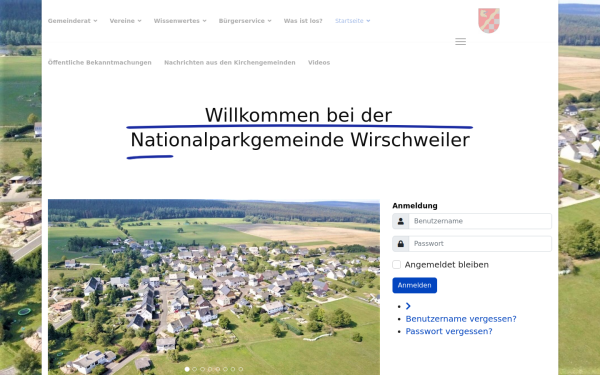The height and width of the screenshot is (375, 600).
Task: Follow the Passwort vergessen? link
Action: [x=449, y=331]
